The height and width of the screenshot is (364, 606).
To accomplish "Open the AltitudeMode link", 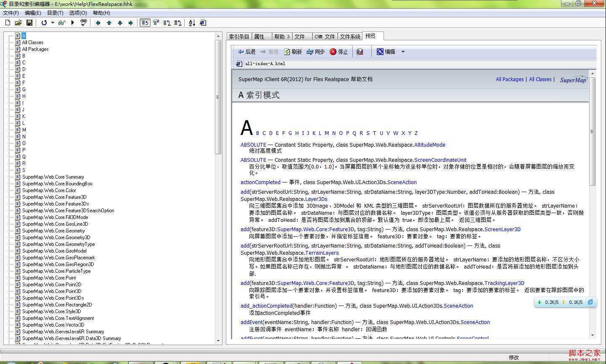I will (x=430, y=145).
